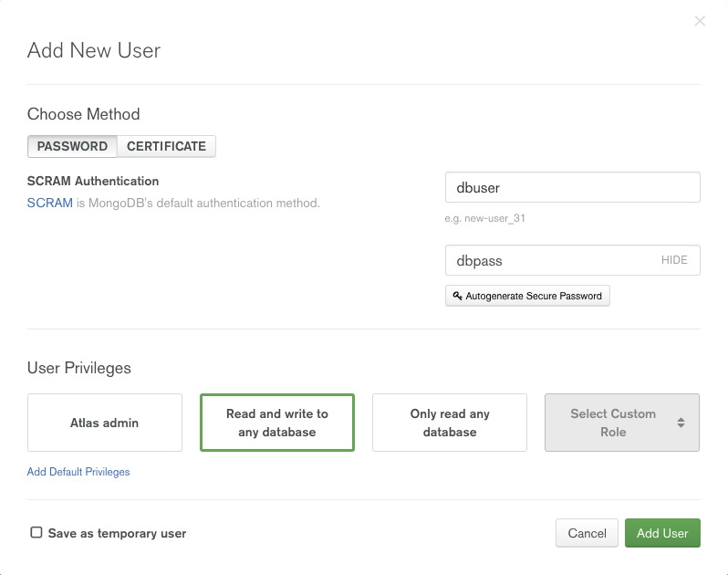The image size is (728, 575).
Task: Click the green Add User button
Action: click(662, 533)
